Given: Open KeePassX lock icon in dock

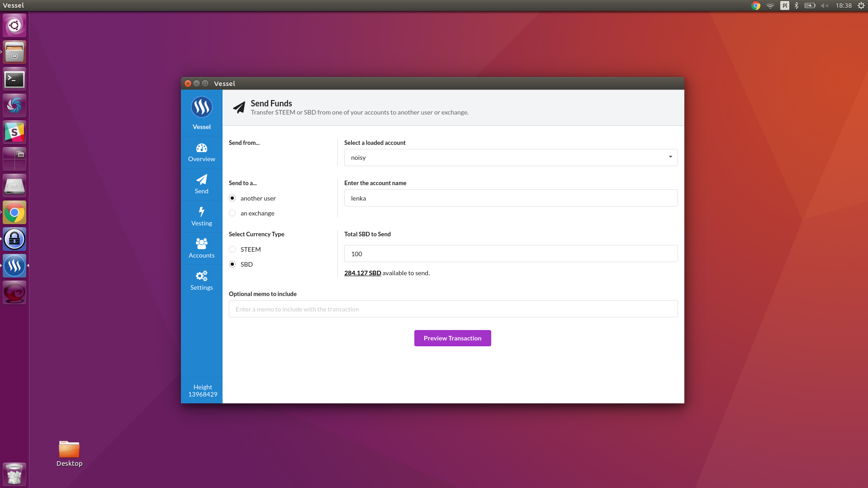Looking at the screenshot, I should [x=14, y=239].
